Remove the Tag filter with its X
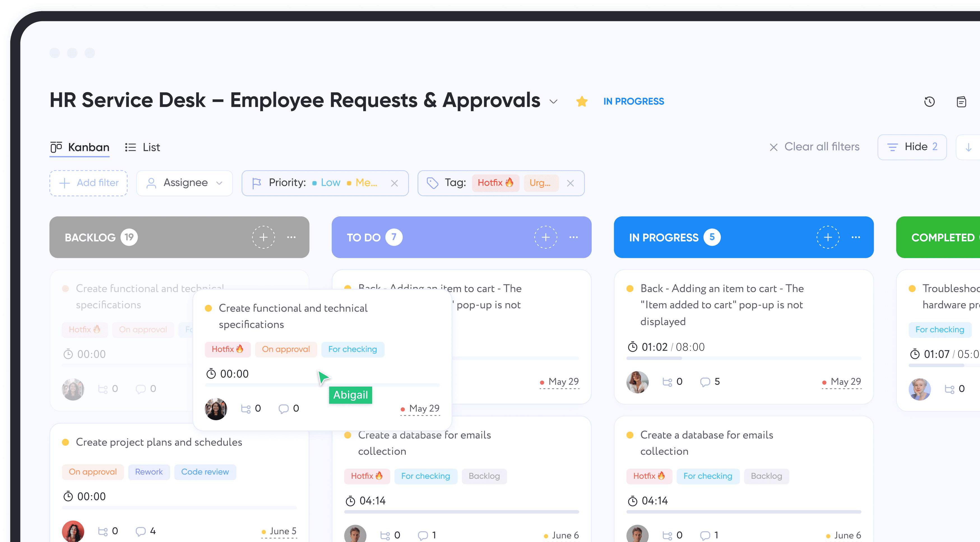The height and width of the screenshot is (542, 980). (570, 183)
